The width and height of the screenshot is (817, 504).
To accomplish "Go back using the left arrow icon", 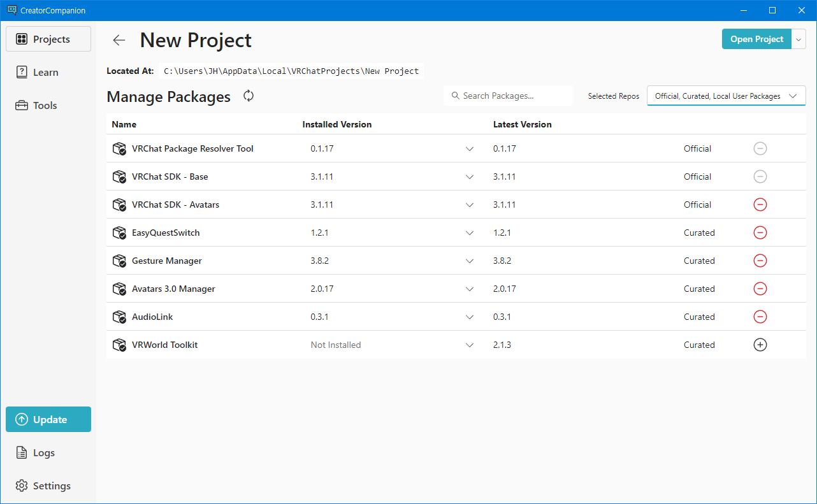I will tap(119, 40).
